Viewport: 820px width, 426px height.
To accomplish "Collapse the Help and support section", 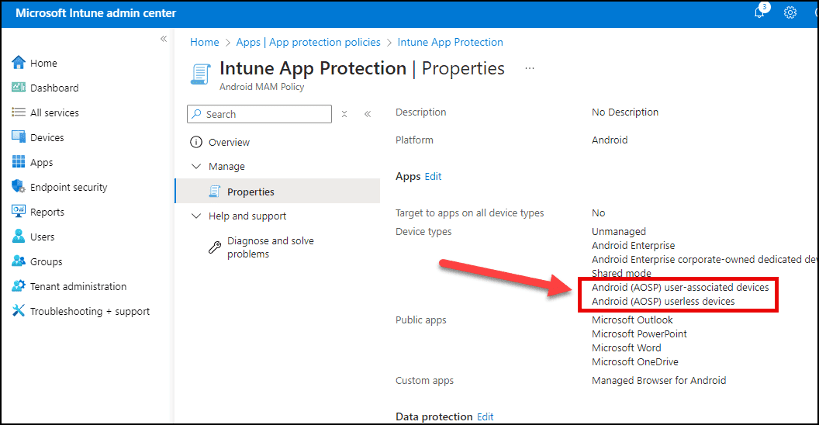I will [x=196, y=216].
